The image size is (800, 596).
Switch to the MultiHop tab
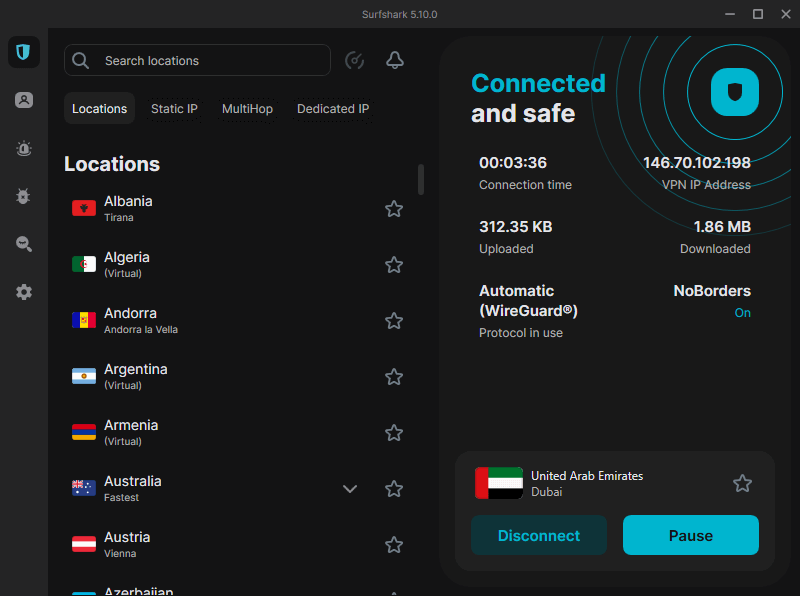tap(247, 109)
